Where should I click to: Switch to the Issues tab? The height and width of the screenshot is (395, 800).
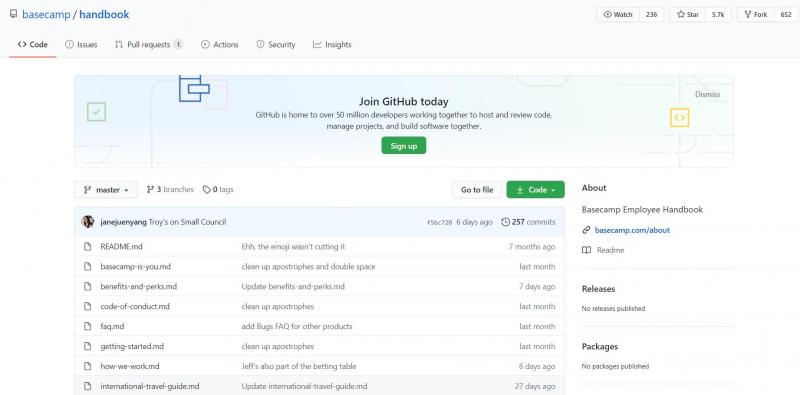[x=82, y=44]
